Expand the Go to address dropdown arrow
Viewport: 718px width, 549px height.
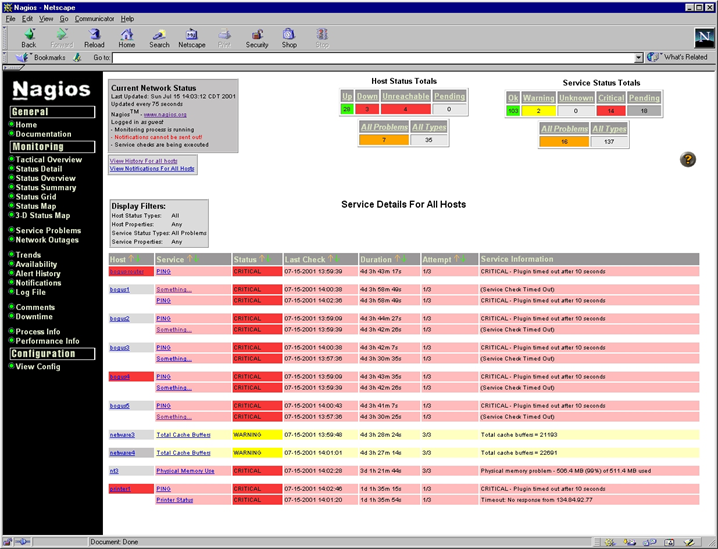click(x=639, y=58)
